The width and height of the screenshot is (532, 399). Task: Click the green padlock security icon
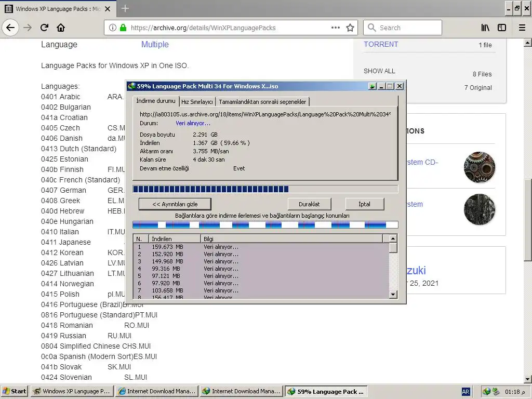[123, 28]
